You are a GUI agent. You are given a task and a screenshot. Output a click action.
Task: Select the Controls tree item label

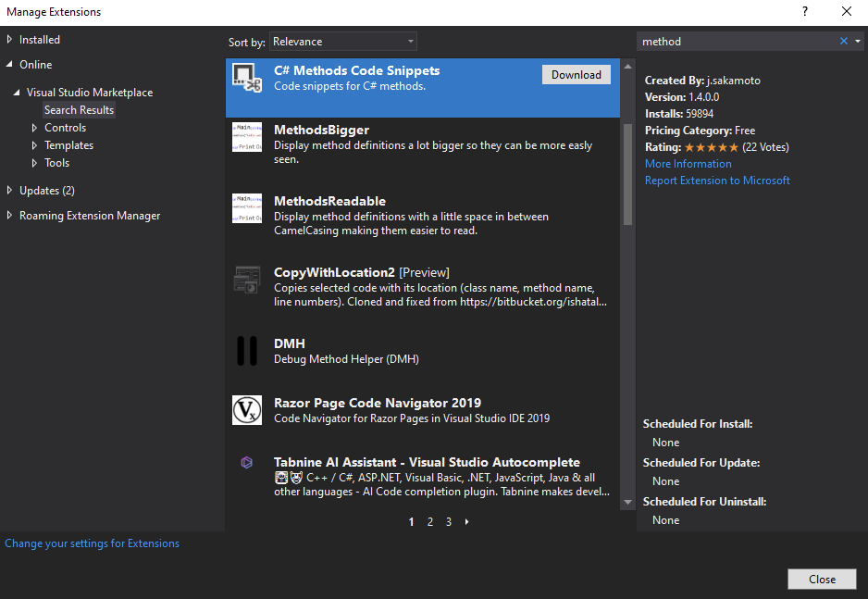click(66, 128)
